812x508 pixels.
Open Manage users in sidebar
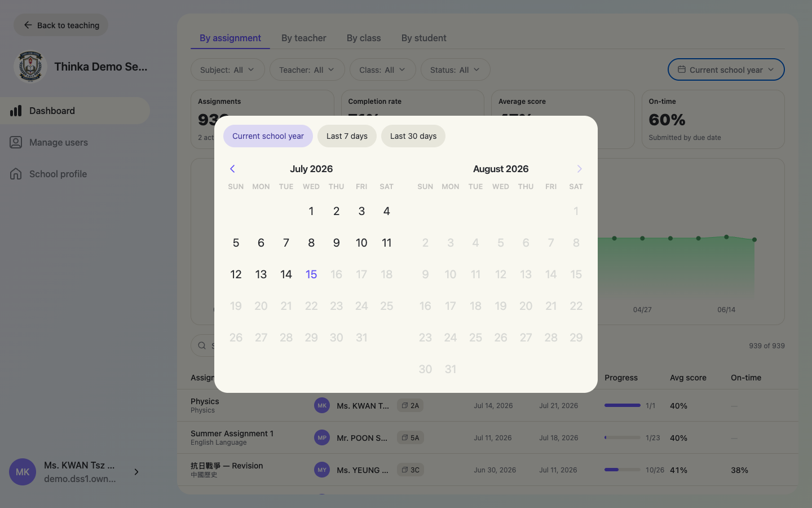(75, 142)
